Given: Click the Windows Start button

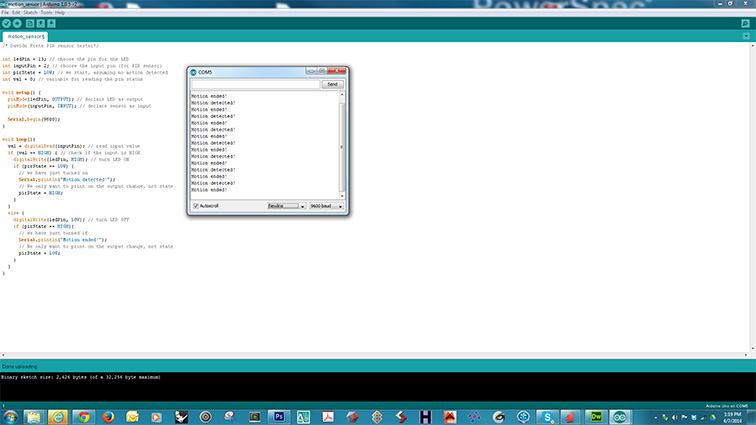Looking at the screenshot, I should coord(10,417).
